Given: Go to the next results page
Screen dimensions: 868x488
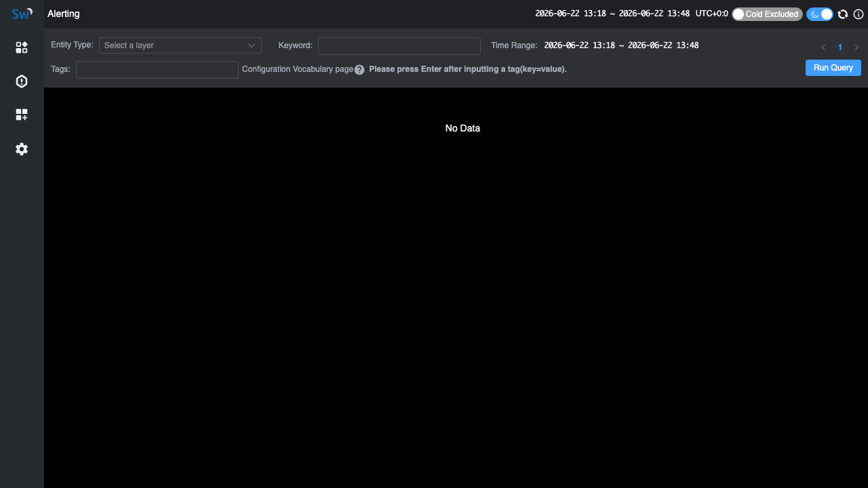Looking at the screenshot, I should 856,47.
